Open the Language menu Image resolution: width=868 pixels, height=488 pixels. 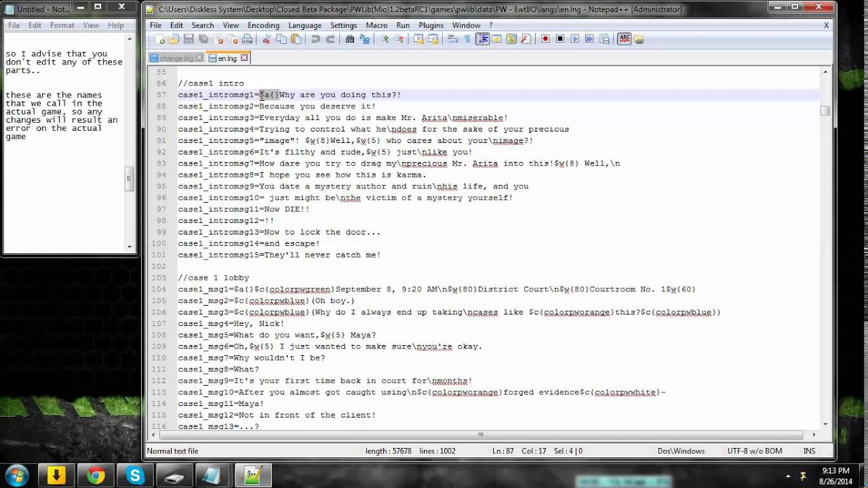click(304, 25)
